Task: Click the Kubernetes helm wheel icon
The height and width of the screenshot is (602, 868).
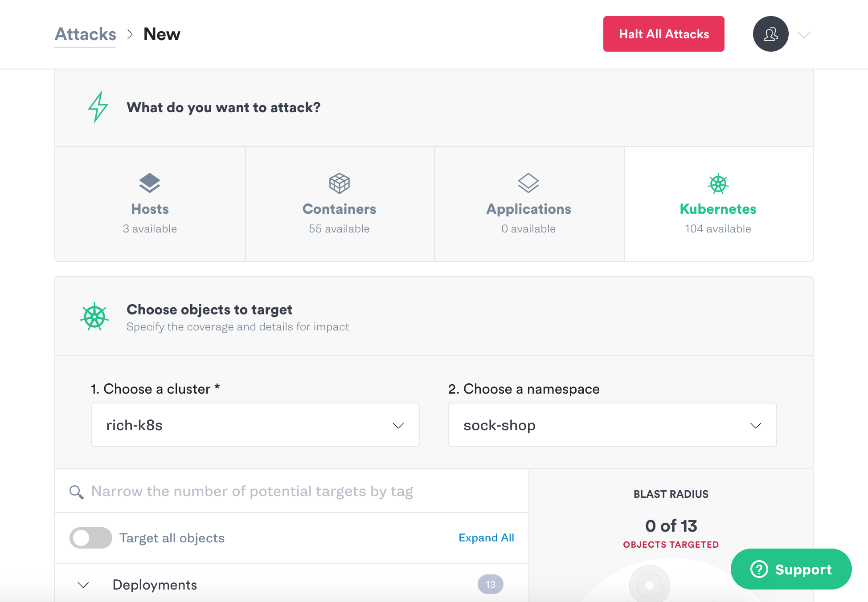Action: 718,183
